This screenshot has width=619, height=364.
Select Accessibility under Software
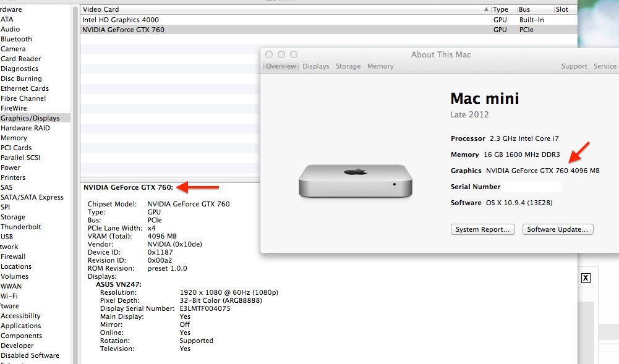(20, 316)
